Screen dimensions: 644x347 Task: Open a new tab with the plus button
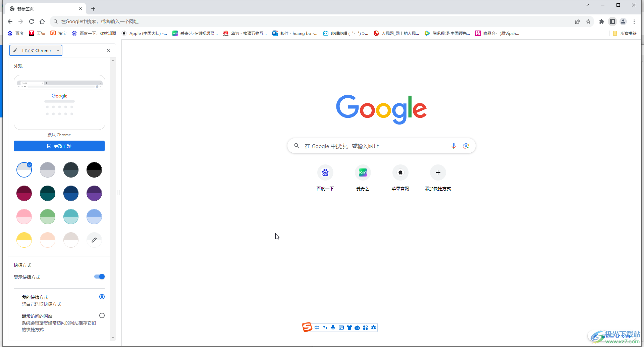(93, 9)
